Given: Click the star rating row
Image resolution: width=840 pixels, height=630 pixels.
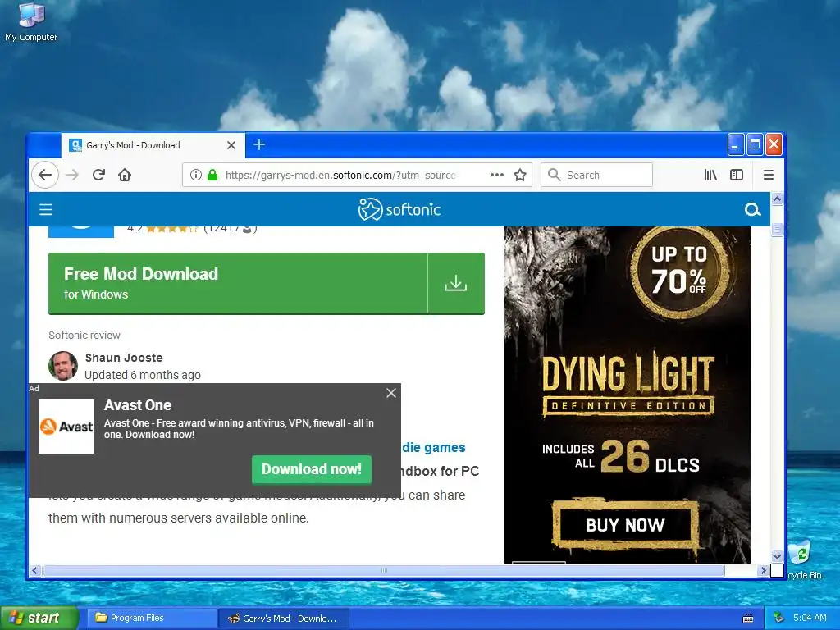Looking at the screenshot, I should (x=171, y=229).
